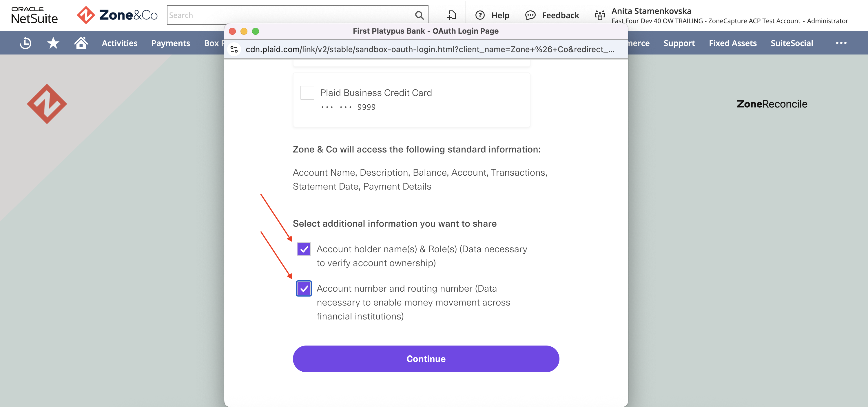Open the SuiteSocial menu
The height and width of the screenshot is (407, 868).
pyautogui.click(x=792, y=43)
